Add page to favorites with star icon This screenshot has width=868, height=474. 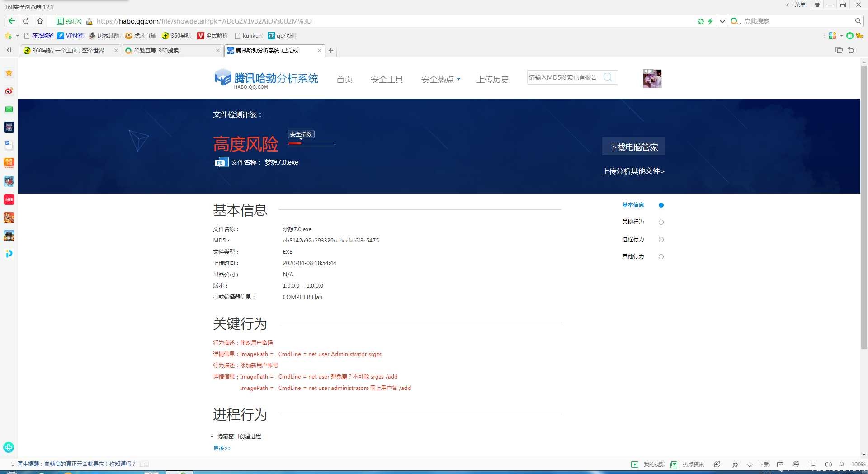coord(8,36)
